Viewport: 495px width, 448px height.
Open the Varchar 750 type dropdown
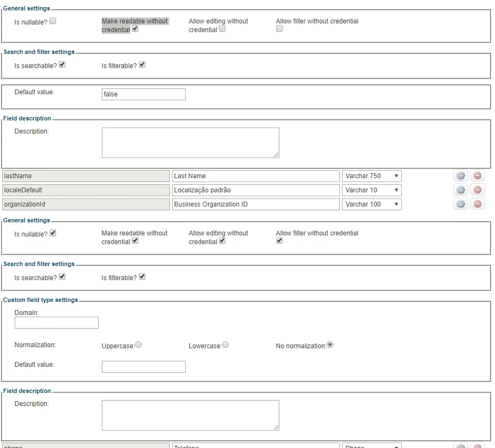[x=371, y=176]
